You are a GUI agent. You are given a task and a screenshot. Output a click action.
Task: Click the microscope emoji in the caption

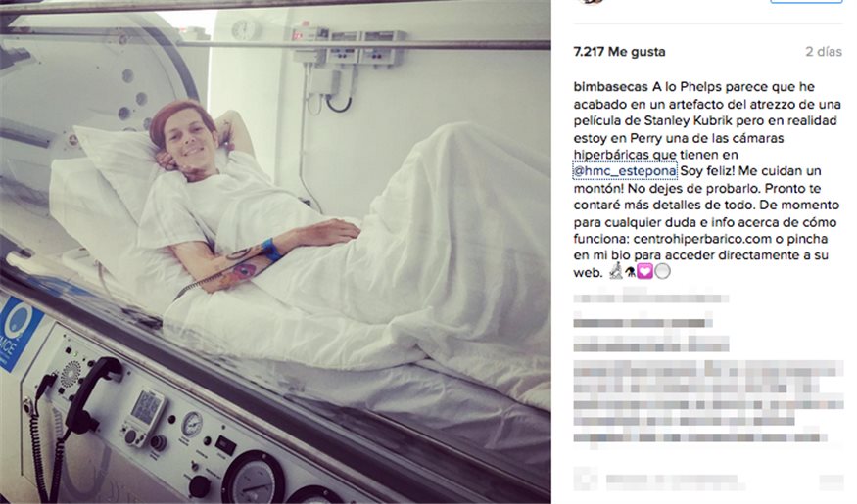click(x=616, y=270)
